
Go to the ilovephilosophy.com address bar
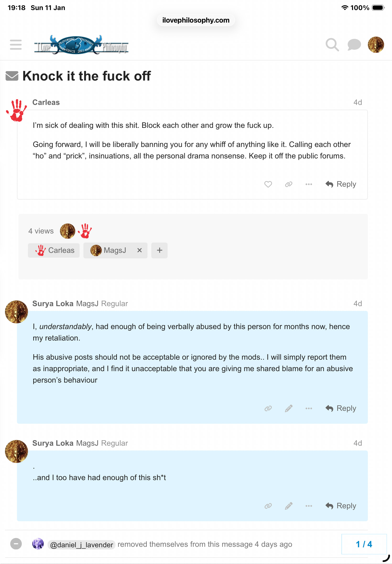(x=196, y=20)
